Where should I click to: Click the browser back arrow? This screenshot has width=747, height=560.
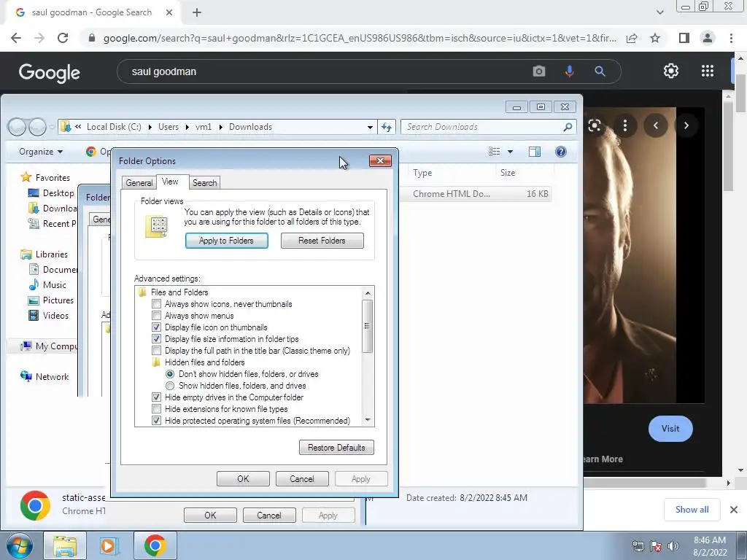[16, 38]
